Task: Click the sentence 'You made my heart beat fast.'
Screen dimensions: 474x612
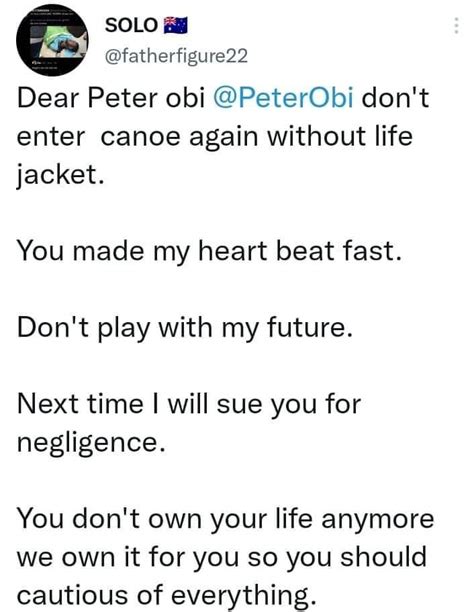Action: point(209,251)
